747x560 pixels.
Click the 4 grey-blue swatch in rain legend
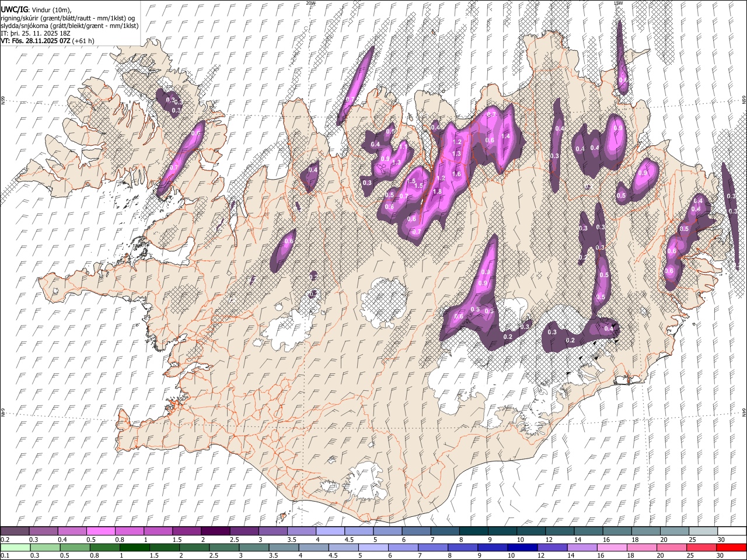click(x=313, y=547)
